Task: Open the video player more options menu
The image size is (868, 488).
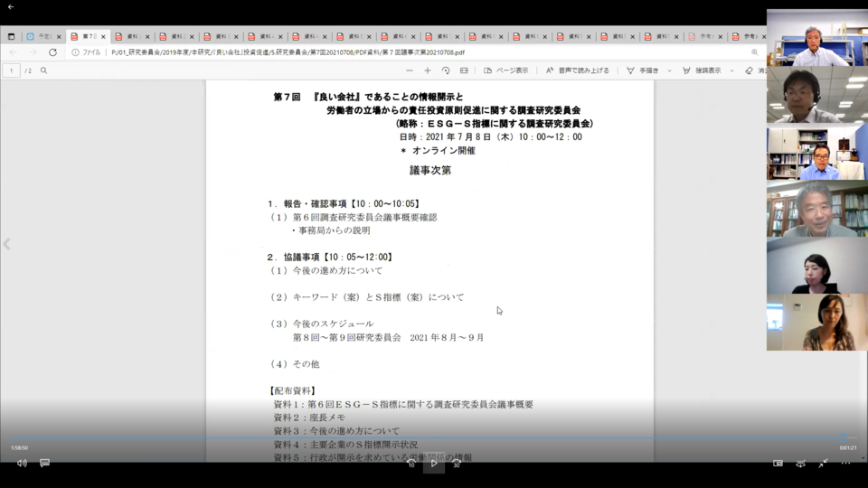Action: coord(846,463)
